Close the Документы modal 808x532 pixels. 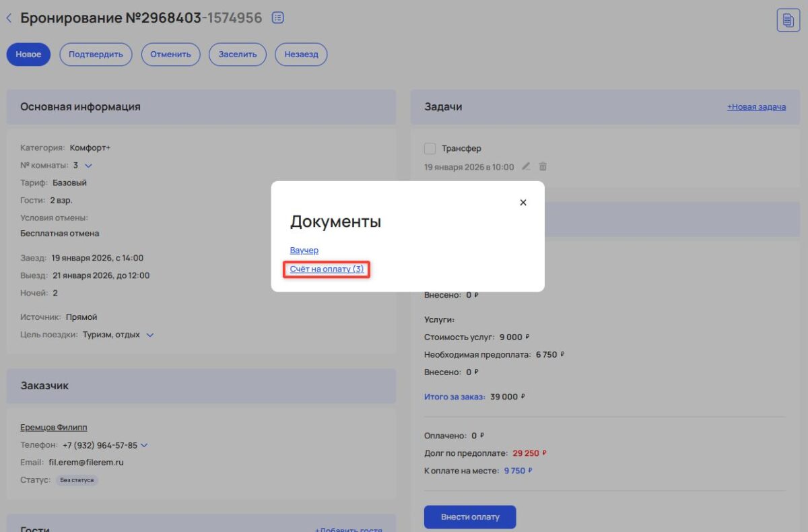[523, 202]
